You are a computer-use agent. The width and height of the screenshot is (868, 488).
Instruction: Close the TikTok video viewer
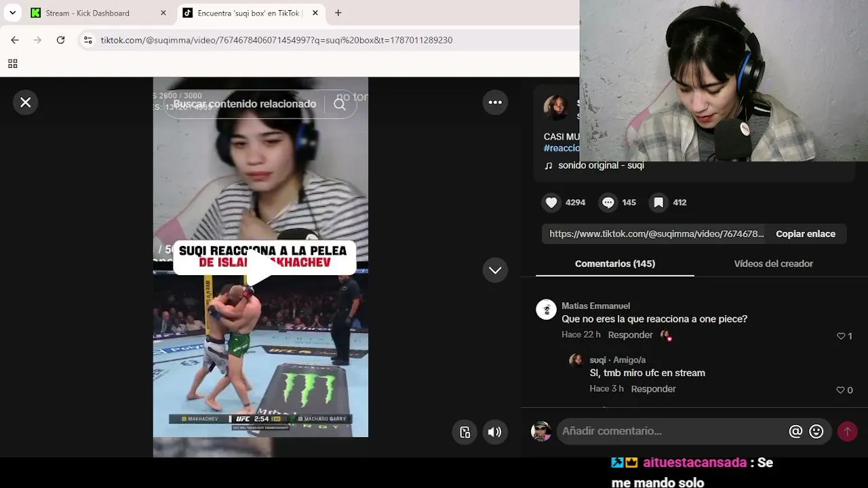click(x=25, y=102)
